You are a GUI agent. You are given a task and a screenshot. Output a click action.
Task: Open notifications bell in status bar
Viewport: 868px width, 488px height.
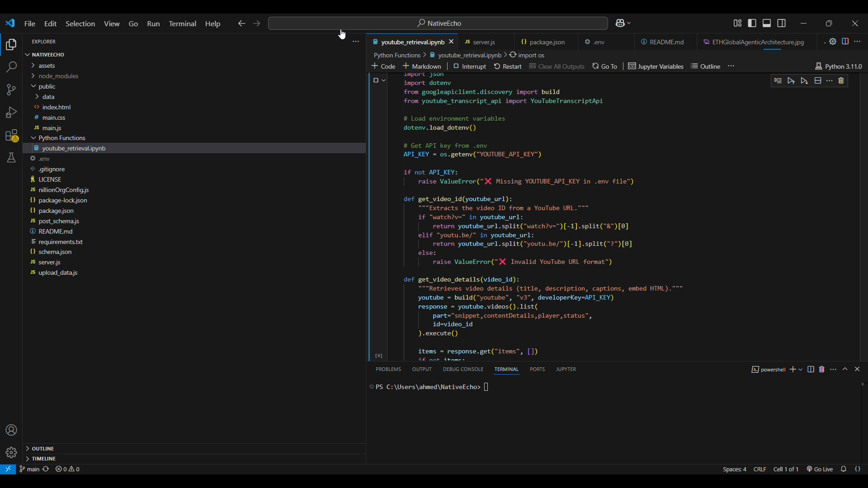(x=844, y=469)
